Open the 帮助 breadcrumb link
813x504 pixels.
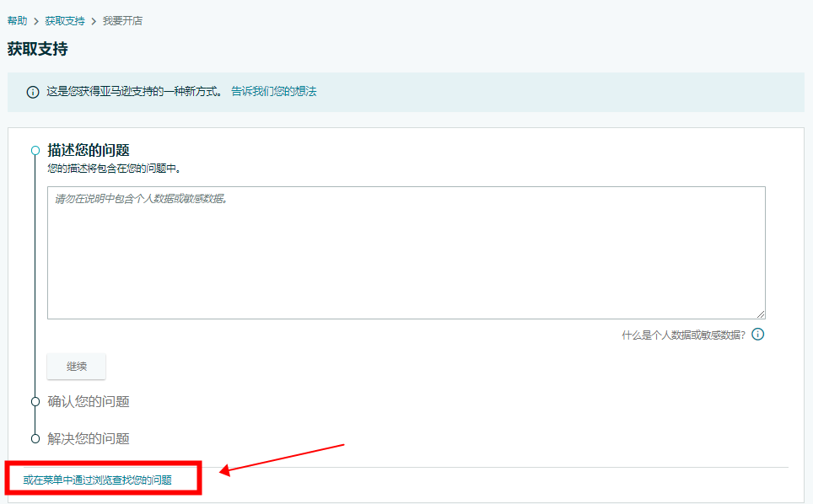tap(17, 21)
